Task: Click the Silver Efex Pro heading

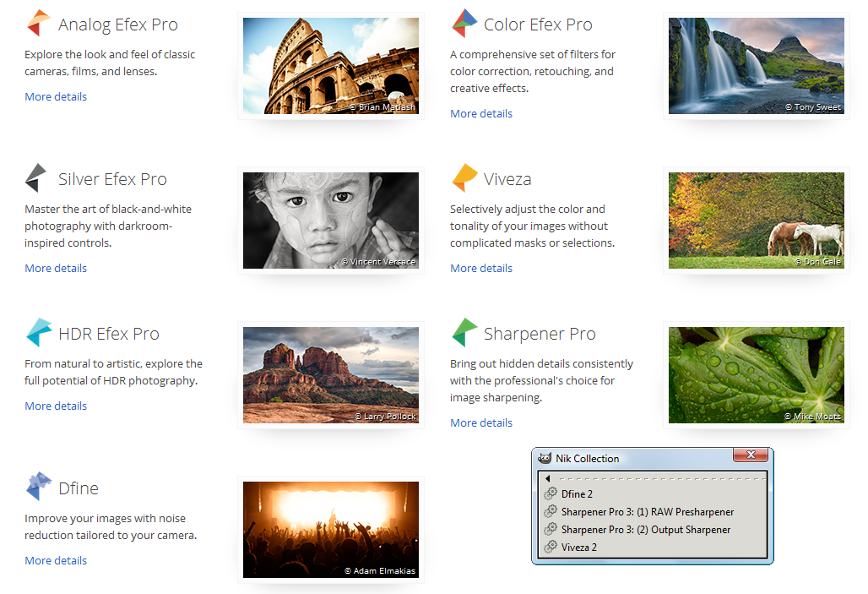Action: coord(112,179)
